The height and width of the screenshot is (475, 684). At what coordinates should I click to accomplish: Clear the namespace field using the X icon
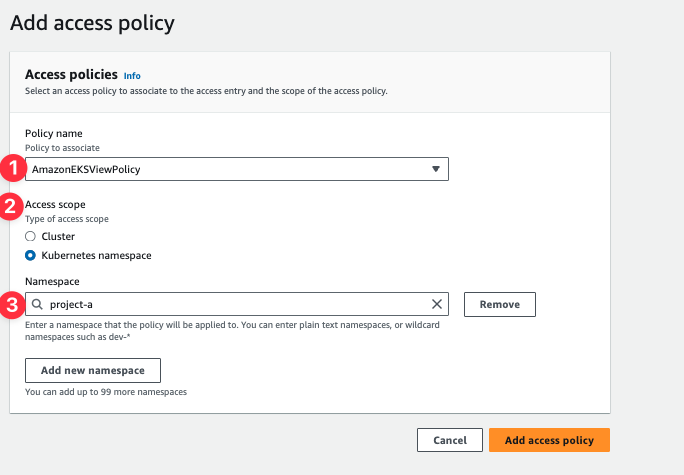(436, 304)
